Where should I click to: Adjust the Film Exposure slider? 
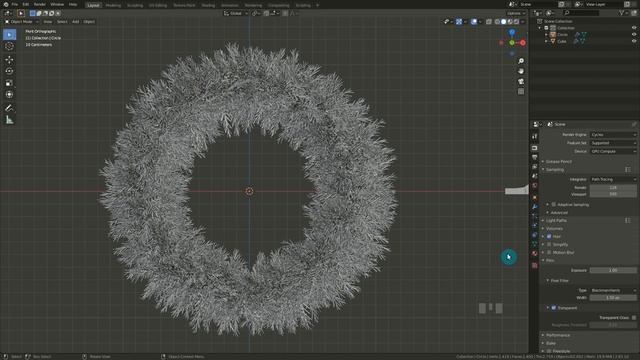[x=613, y=270]
